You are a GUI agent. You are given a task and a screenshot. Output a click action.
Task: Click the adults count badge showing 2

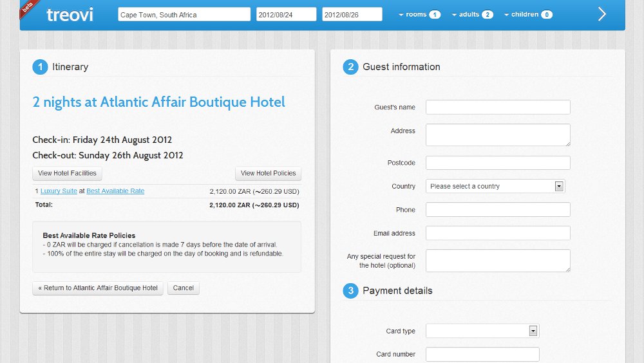[x=487, y=15]
